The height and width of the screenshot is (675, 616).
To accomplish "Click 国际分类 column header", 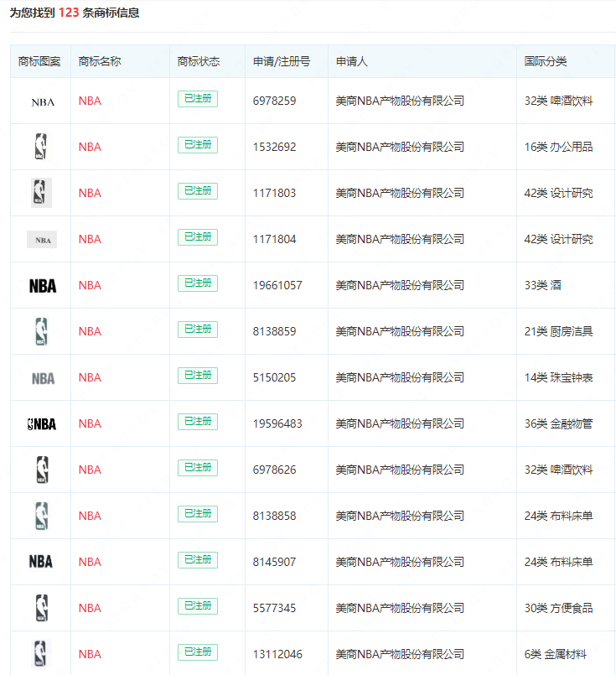I will pyautogui.click(x=546, y=61).
